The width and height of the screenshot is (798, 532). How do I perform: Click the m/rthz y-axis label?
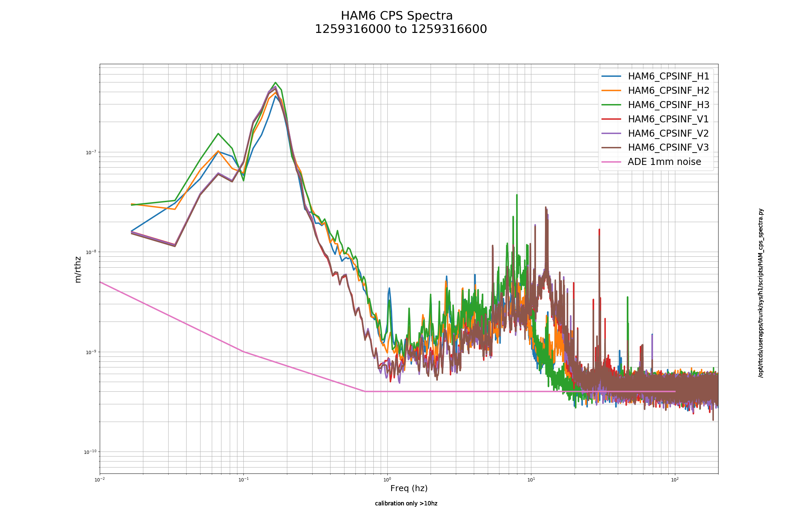tap(78, 270)
